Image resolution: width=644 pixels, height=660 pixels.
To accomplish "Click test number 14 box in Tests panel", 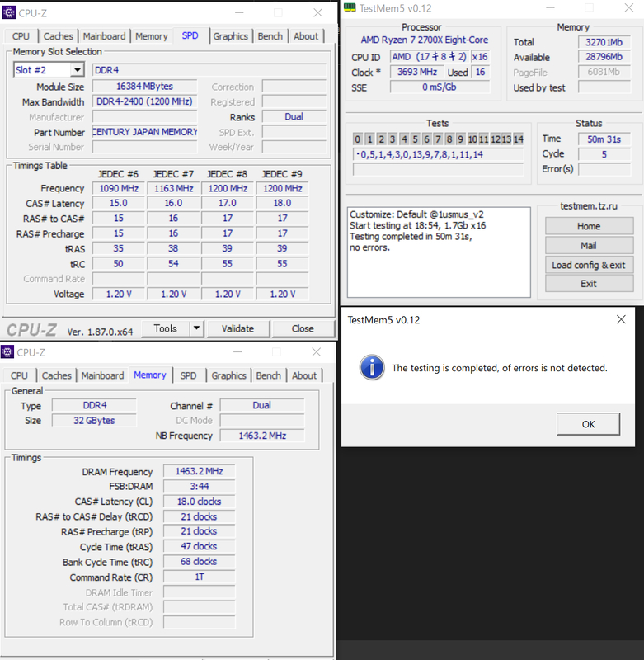I will click(x=518, y=139).
